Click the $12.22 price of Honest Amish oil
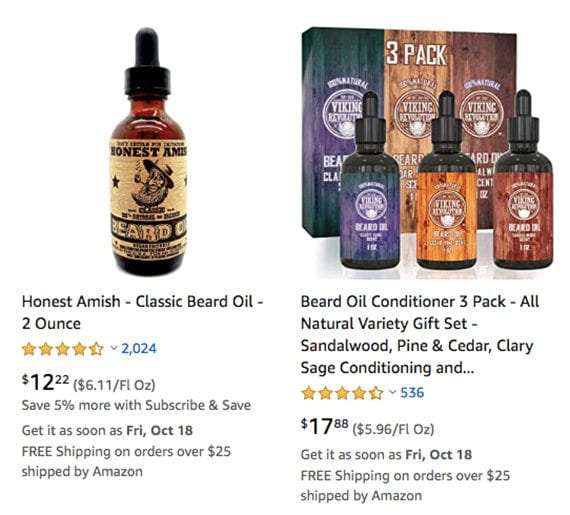Screen dimensions: 570x515 coord(45,383)
